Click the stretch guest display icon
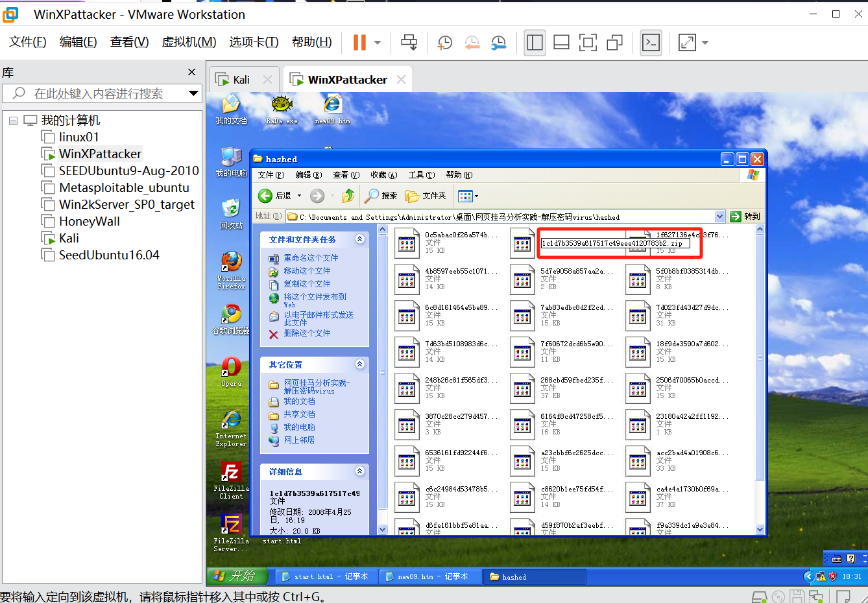Screen dimensions: 868x603 click(x=687, y=43)
